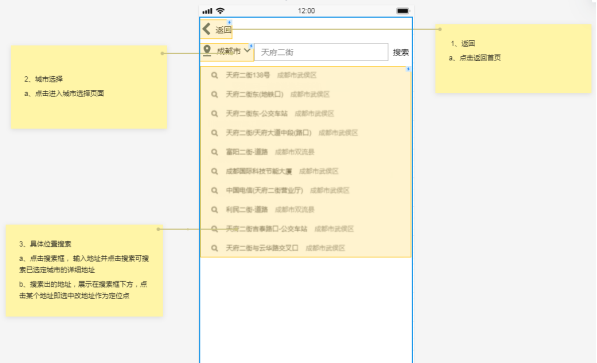597x363 pixels.
Task: Click the Wi-Fi status icon
Action: point(220,11)
